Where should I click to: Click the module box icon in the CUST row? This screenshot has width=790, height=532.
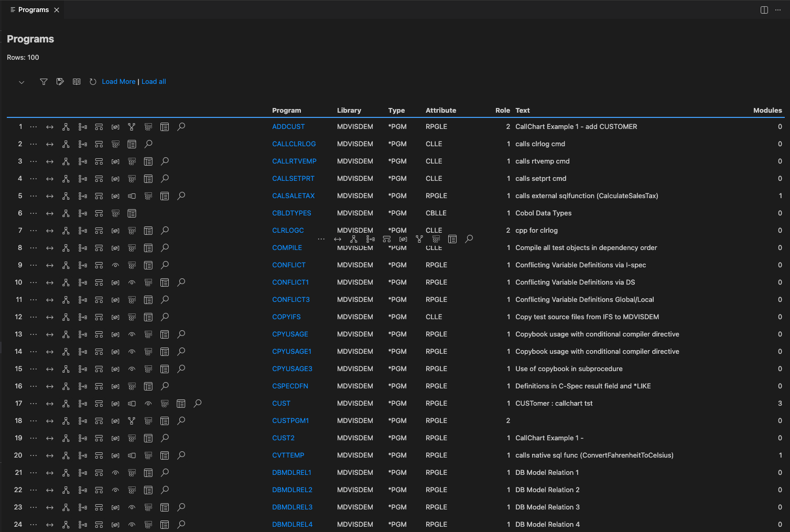(x=132, y=404)
